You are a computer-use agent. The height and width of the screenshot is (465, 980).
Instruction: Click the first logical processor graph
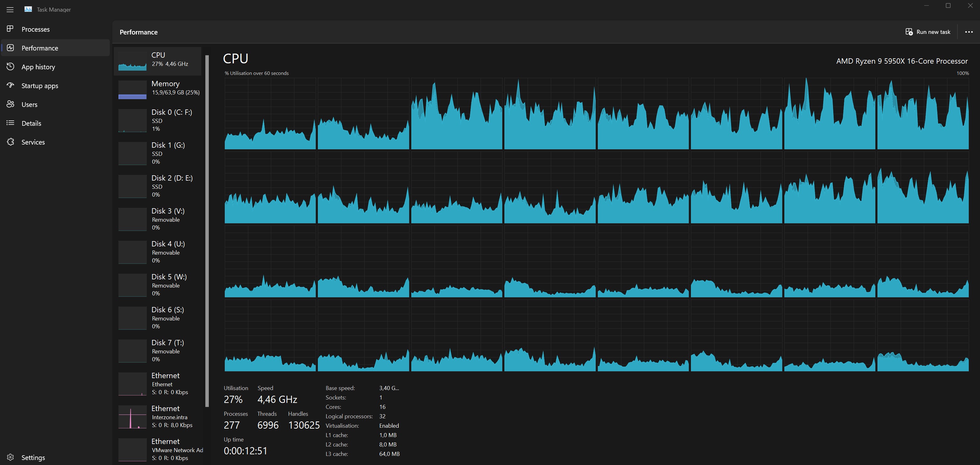pos(270,114)
